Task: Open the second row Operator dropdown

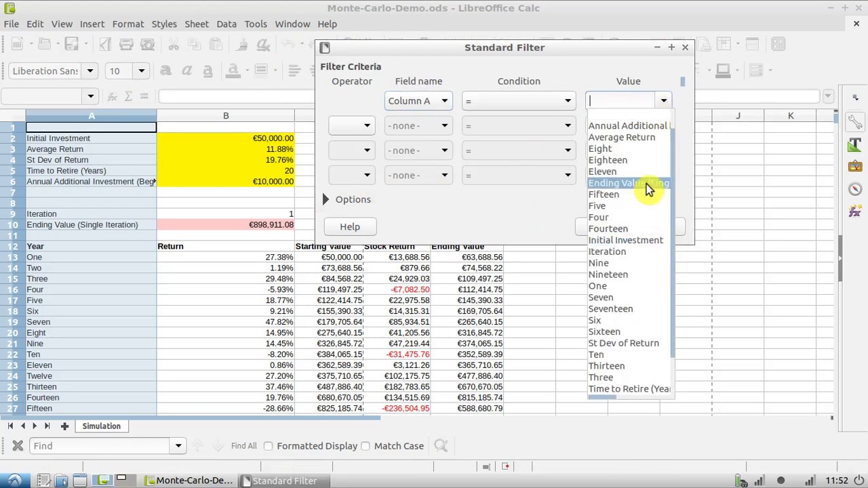Action: click(351, 125)
